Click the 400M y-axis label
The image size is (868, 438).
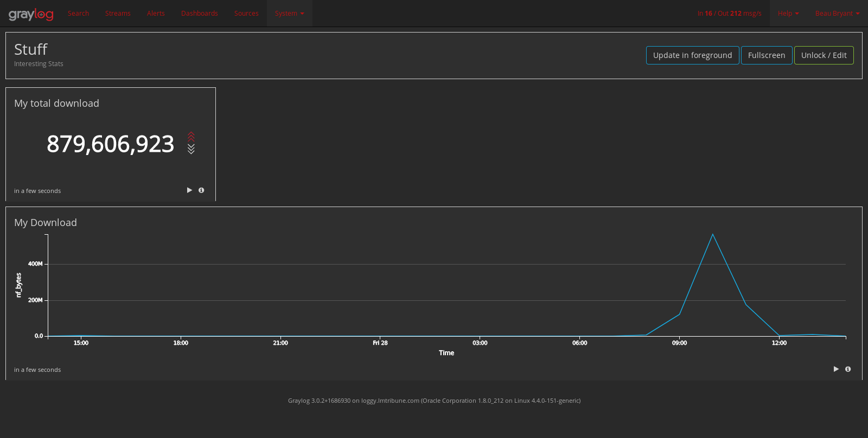(35, 264)
